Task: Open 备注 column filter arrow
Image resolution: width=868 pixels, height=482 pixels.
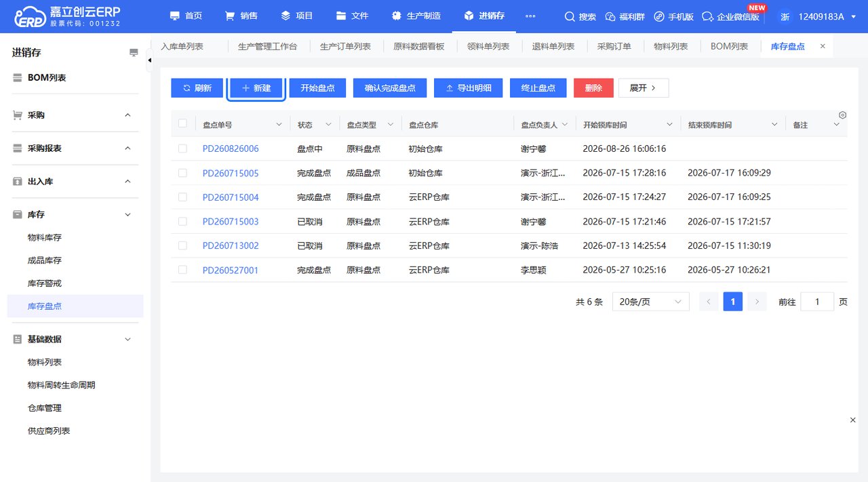Action: tap(835, 125)
